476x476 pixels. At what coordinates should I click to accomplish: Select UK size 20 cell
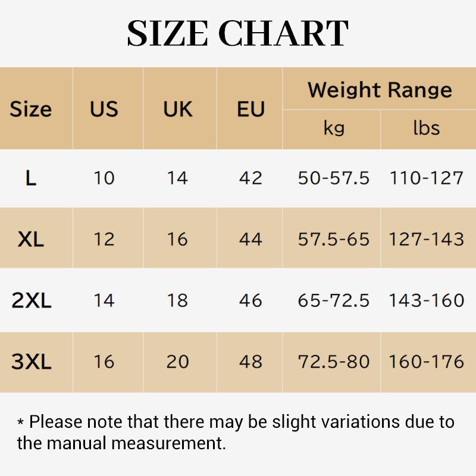click(x=178, y=362)
